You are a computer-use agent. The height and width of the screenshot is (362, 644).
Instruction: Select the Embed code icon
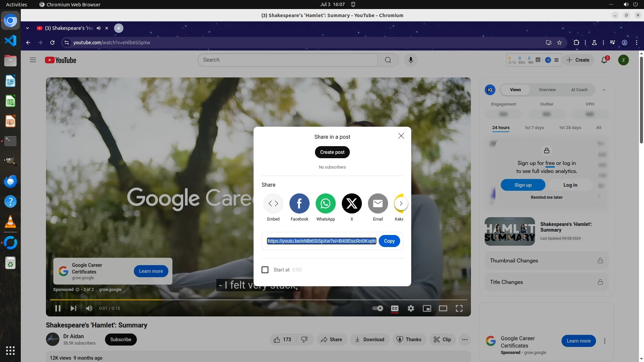click(x=273, y=203)
